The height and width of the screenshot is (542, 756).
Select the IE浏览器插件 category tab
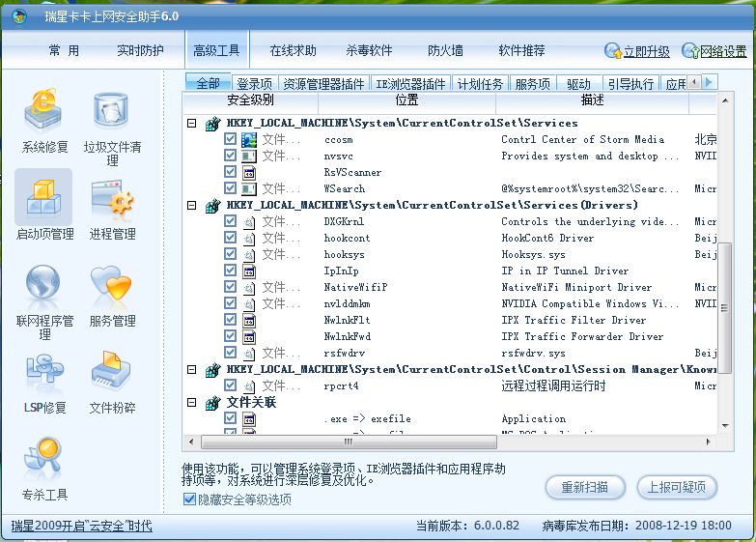tap(410, 84)
